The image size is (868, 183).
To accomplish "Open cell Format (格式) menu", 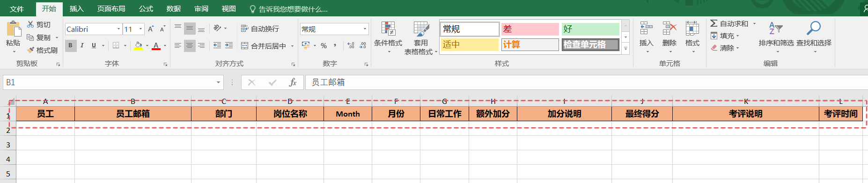I will tap(692, 37).
